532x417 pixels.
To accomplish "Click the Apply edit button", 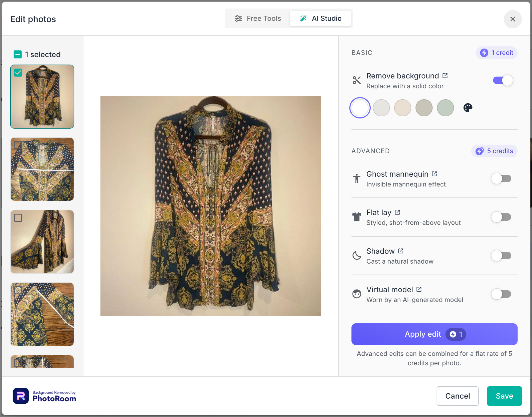I will point(434,334).
